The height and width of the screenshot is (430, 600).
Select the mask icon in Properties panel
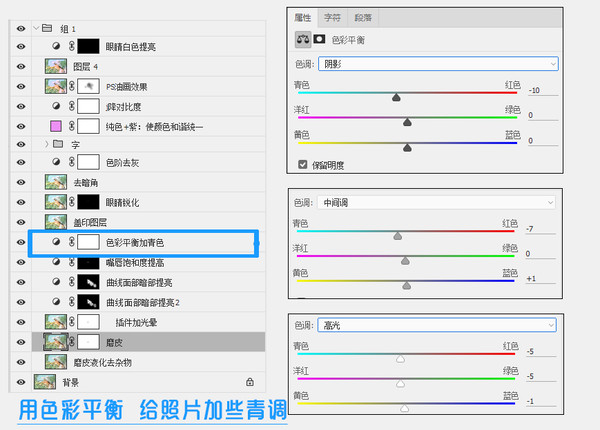(319, 39)
